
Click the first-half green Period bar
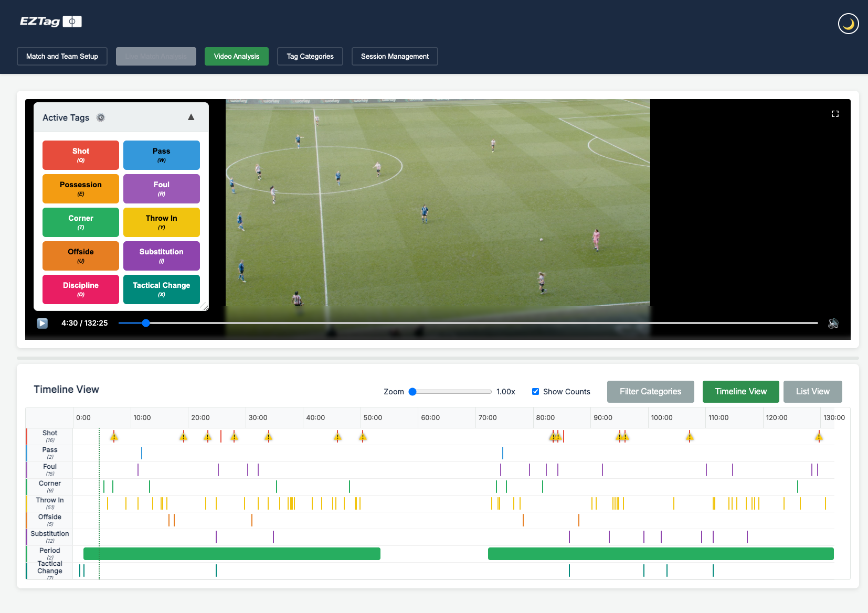[x=231, y=554]
